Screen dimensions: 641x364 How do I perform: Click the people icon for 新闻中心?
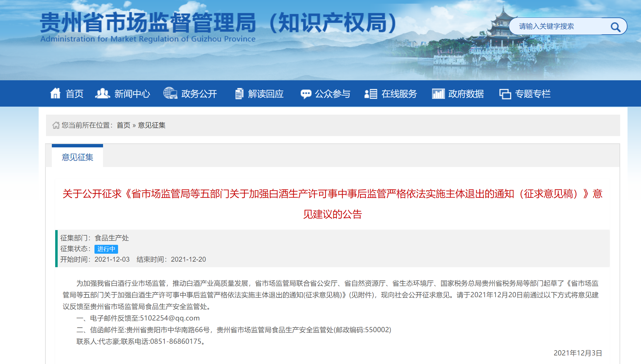tap(102, 93)
